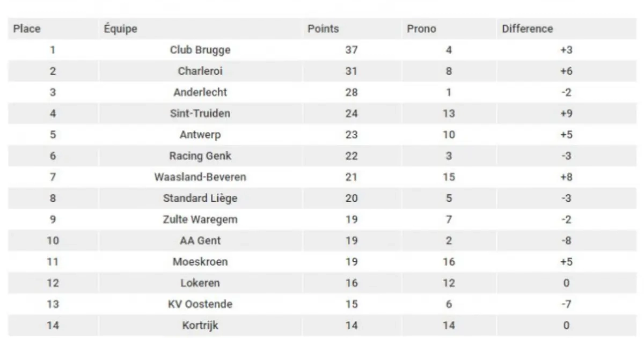Open the KV Oostende team entry
Screen dimensions: 644x338
[x=200, y=304]
